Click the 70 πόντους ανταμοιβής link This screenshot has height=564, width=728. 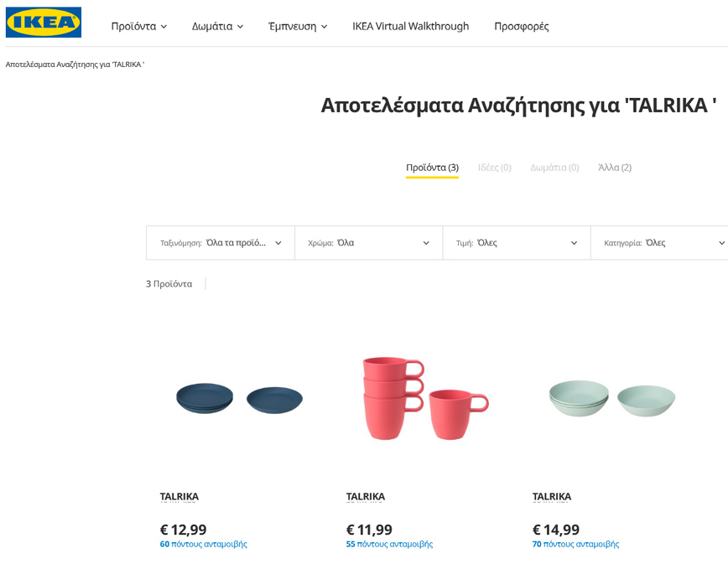pos(575,544)
